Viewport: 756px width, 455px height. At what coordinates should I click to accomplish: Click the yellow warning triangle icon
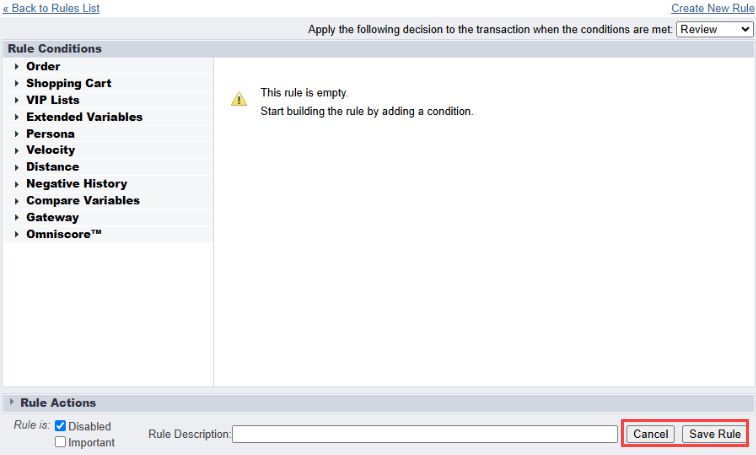(239, 99)
